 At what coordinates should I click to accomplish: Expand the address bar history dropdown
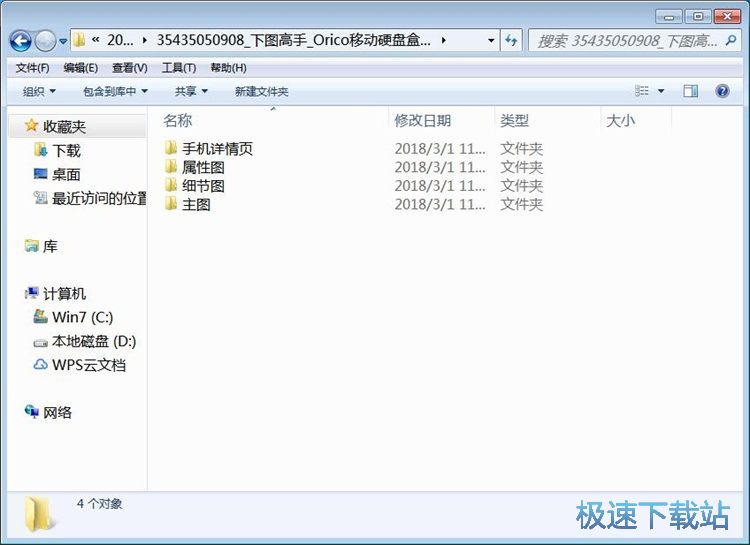coord(491,41)
